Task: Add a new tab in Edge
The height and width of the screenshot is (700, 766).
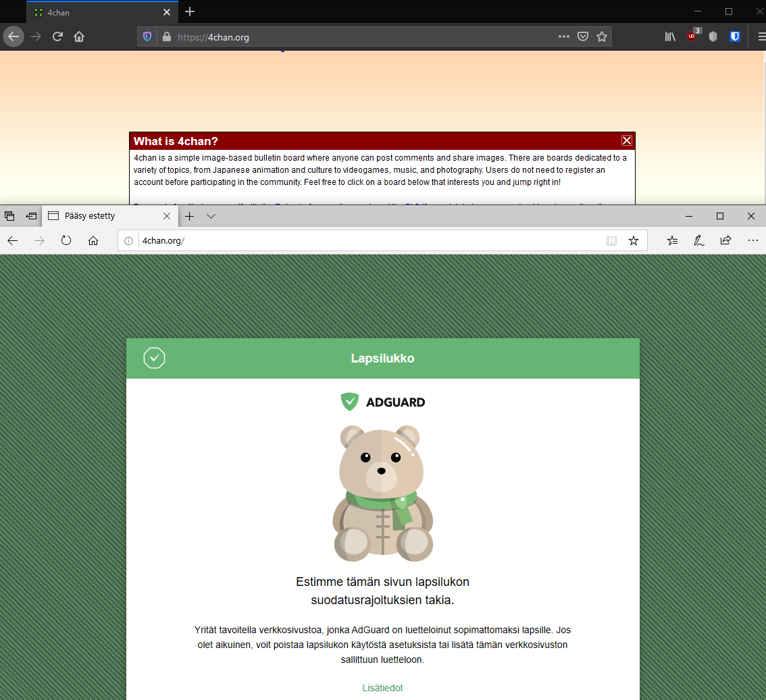Action: [x=190, y=216]
